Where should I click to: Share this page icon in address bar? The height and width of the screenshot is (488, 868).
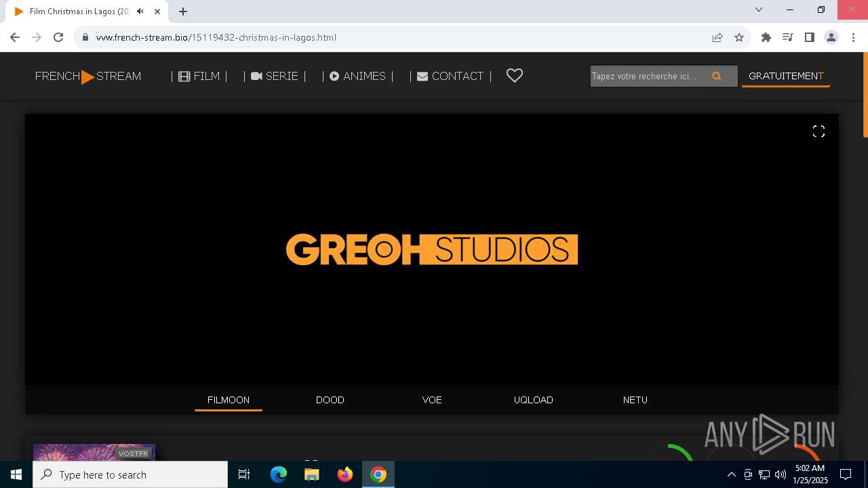(717, 37)
